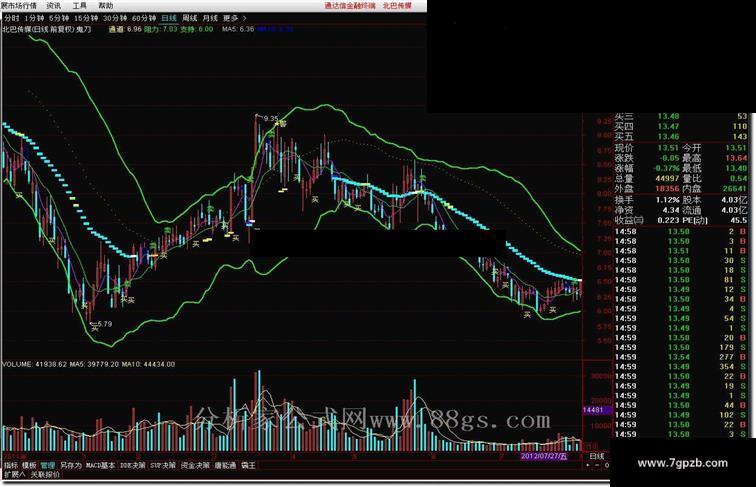Click the tick row with volume 277
The height and width of the screenshot is (487, 756).
[681, 357]
